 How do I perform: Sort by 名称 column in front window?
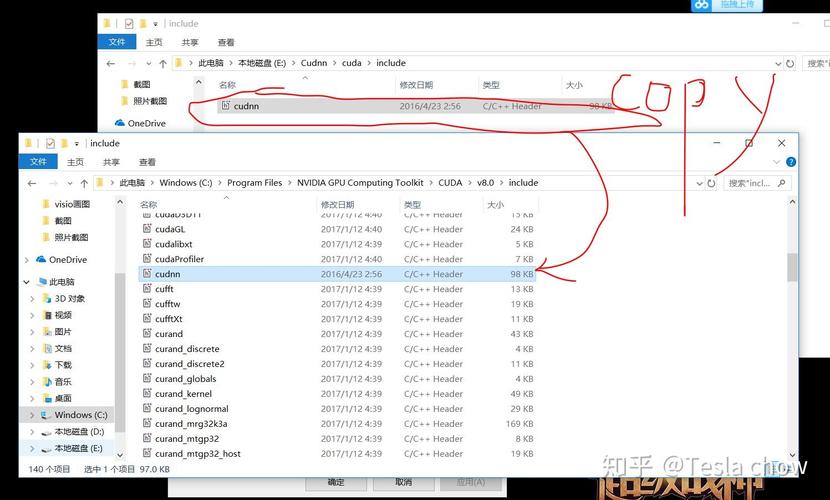click(149, 205)
